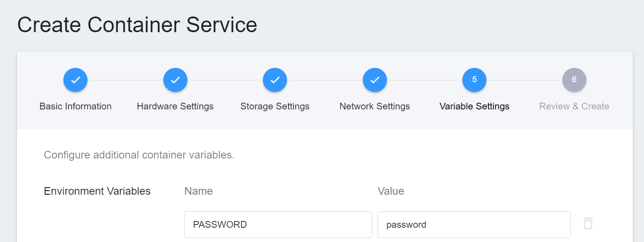Screen dimensions: 644x242
Task: Click the Create Container Service heading
Action: tap(137, 25)
